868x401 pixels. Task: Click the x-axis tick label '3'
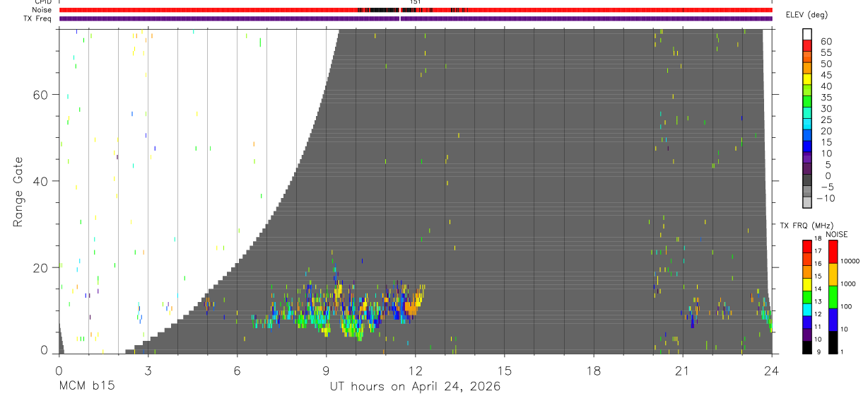(148, 370)
